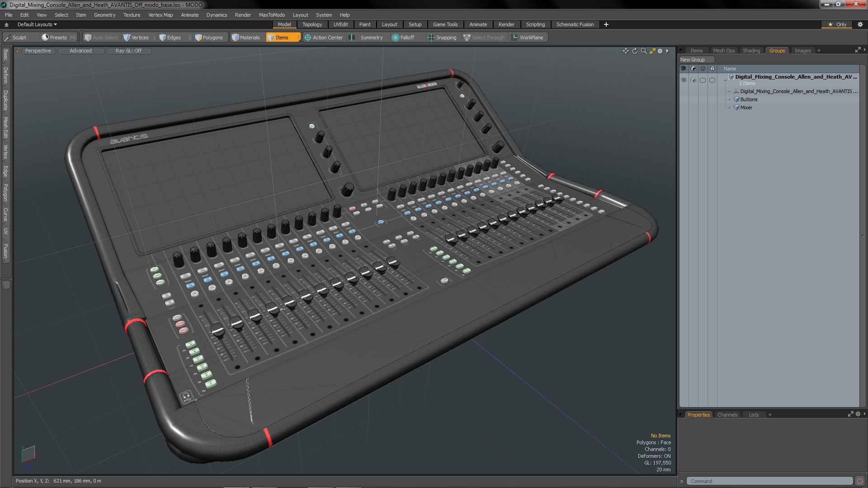
Task: Open the Ray GL: Off dropdown
Action: 128,51
